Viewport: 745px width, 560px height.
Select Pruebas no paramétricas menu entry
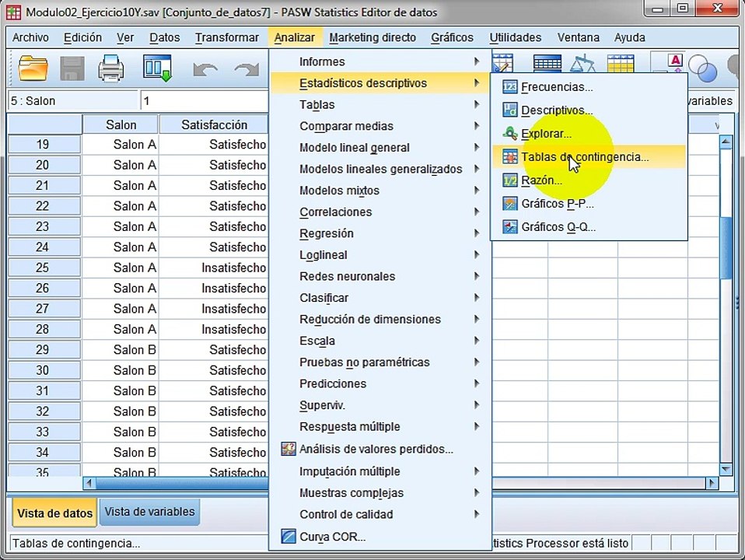pyautogui.click(x=379, y=362)
